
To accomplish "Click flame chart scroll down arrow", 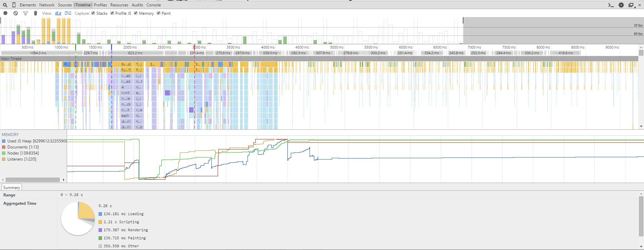I will pyautogui.click(x=641, y=126).
